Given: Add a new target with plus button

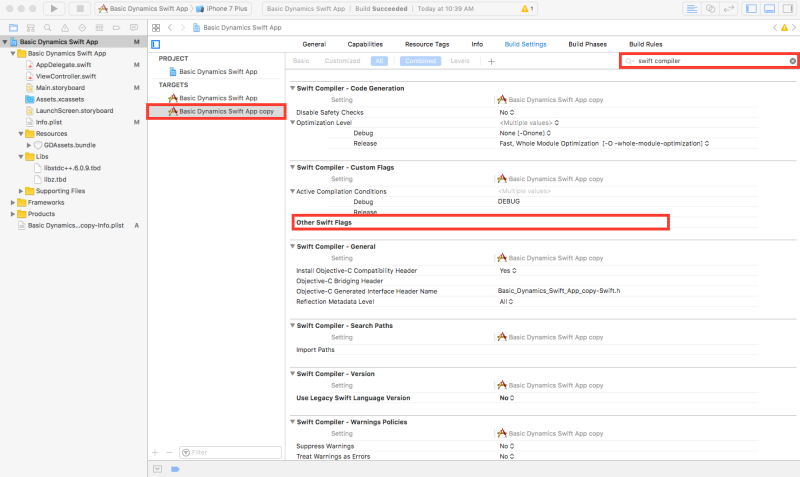Looking at the screenshot, I should point(155,453).
